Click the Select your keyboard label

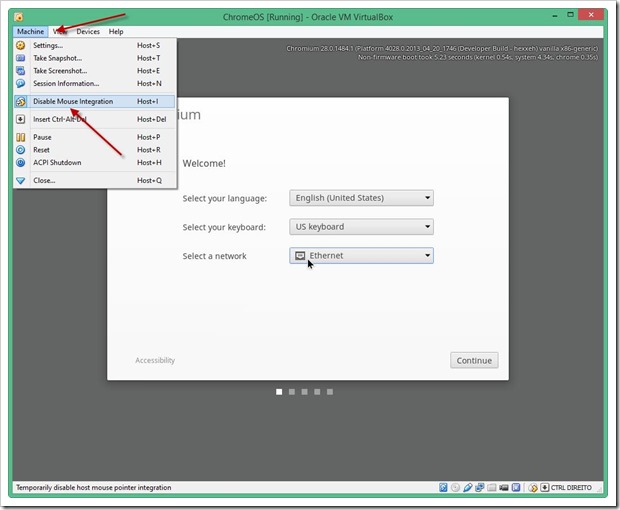coord(224,227)
